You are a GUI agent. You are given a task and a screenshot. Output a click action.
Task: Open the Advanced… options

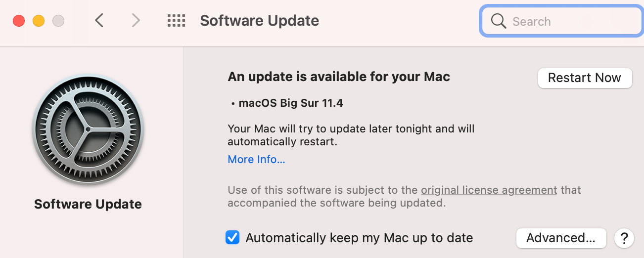point(561,238)
